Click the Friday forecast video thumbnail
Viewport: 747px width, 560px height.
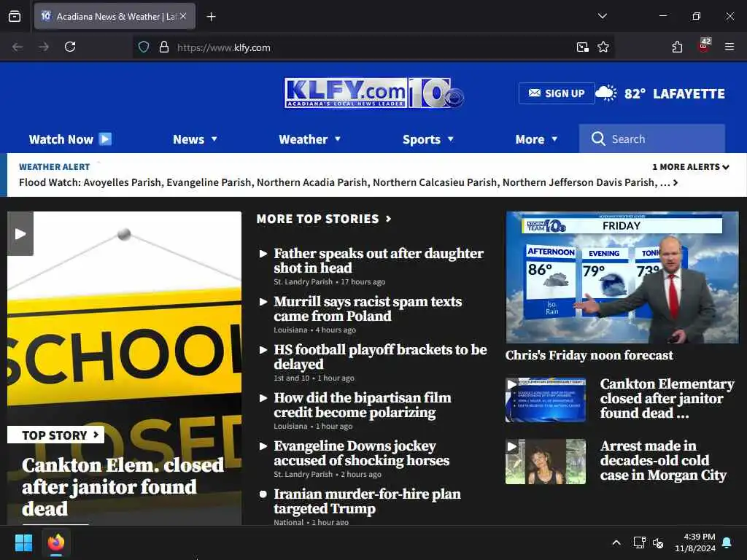click(x=622, y=277)
